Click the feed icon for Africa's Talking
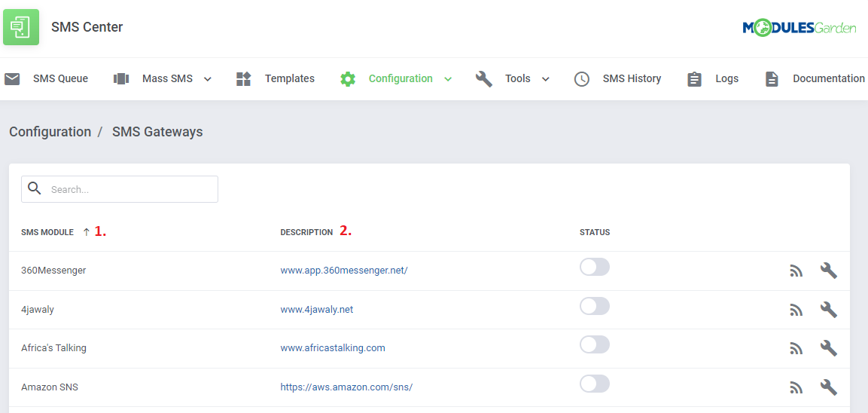This screenshot has width=868, height=413. pyautogui.click(x=796, y=349)
